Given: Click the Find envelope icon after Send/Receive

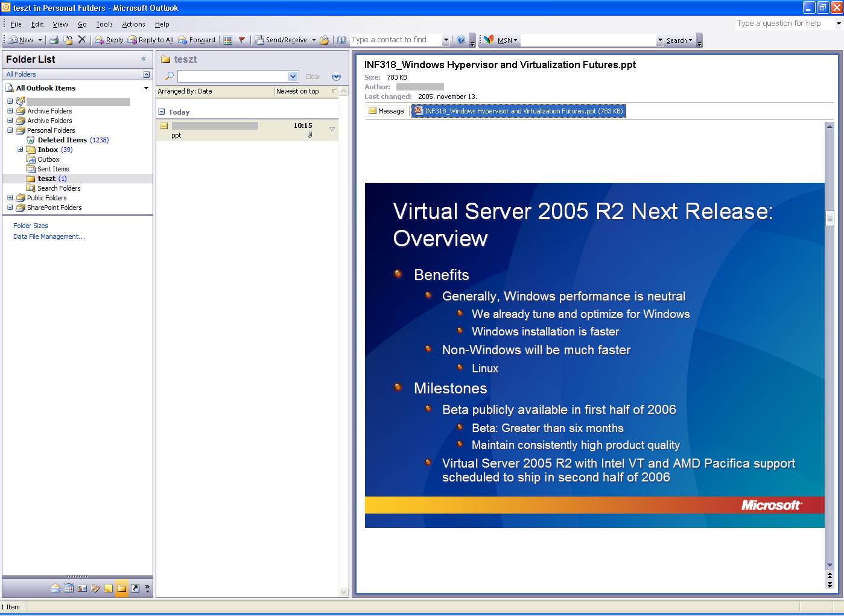Looking at the screenshot, I should 325,40.
